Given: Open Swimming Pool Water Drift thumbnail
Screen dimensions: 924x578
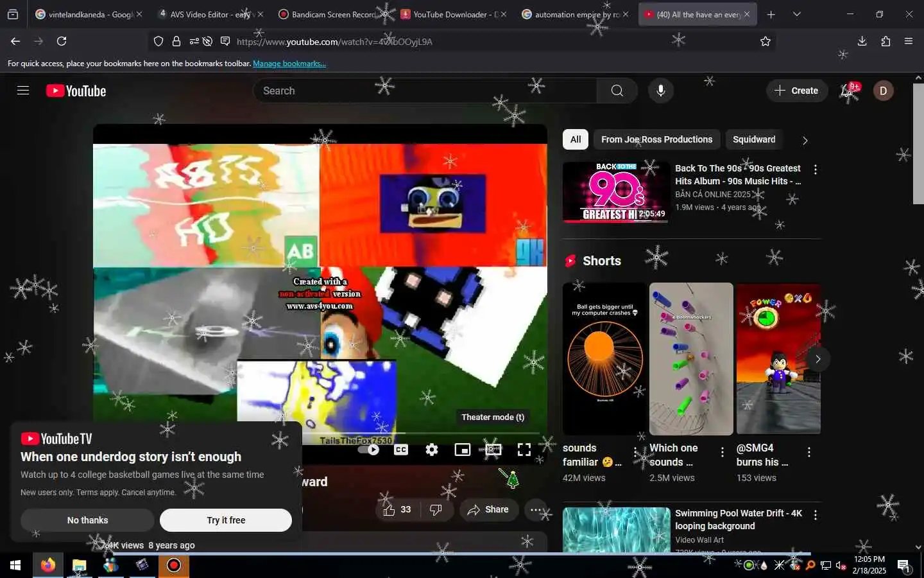Looking at the screenshot, I should (x=616, y=530).
